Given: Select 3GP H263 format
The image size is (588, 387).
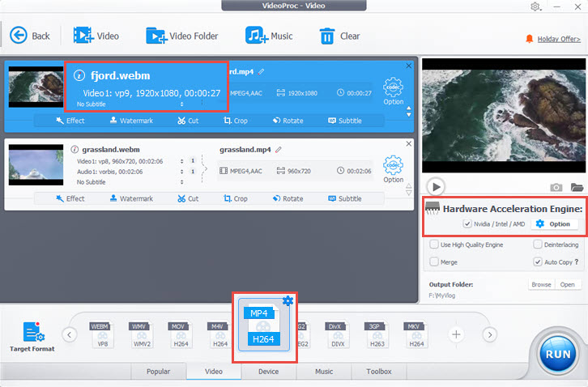Looking at the screenshot, I should point(377,334).
